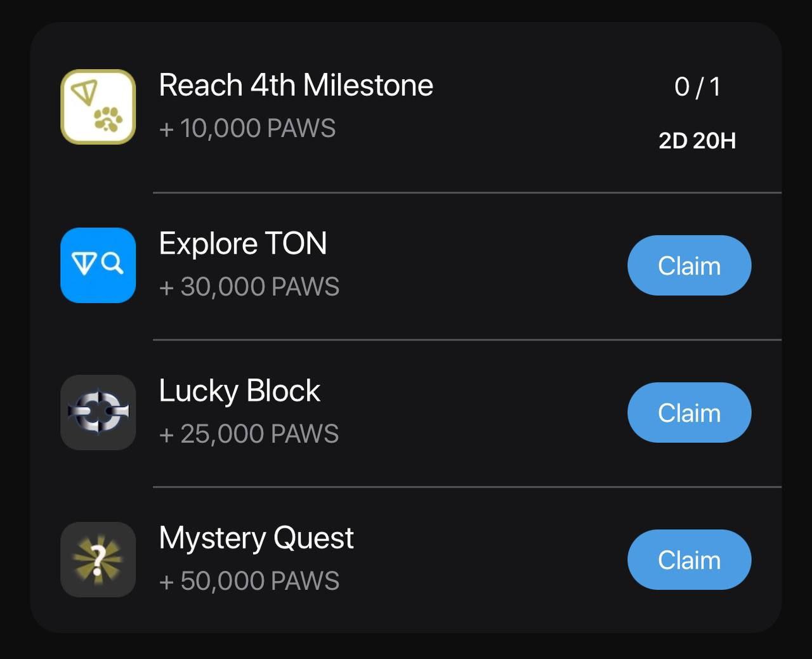Select the Lucky Block task title
Screen dimensions: 812x659
pyautogui.click(x=240, y=391)
